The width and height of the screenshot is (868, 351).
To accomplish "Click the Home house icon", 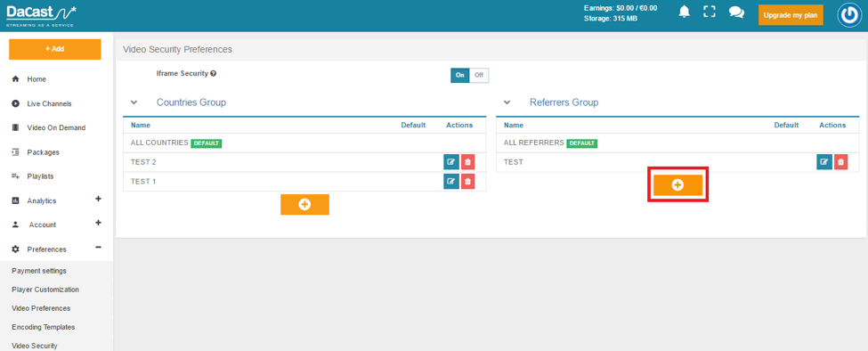I will (15, 79).
